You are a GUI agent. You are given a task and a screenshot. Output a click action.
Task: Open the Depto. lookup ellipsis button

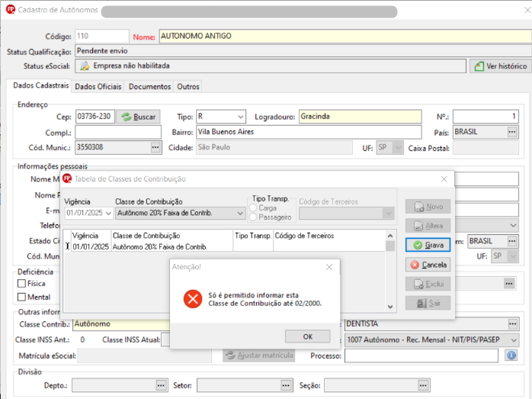coord(161,385)
